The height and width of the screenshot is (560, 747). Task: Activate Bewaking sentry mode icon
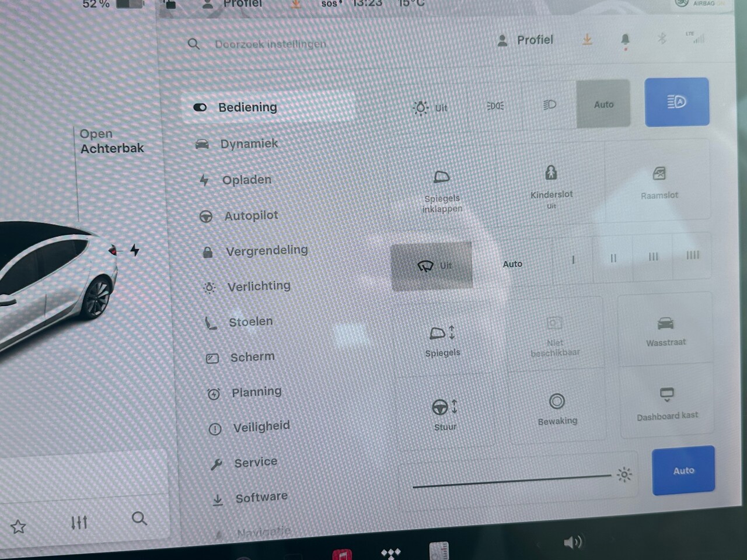[557, 402]
